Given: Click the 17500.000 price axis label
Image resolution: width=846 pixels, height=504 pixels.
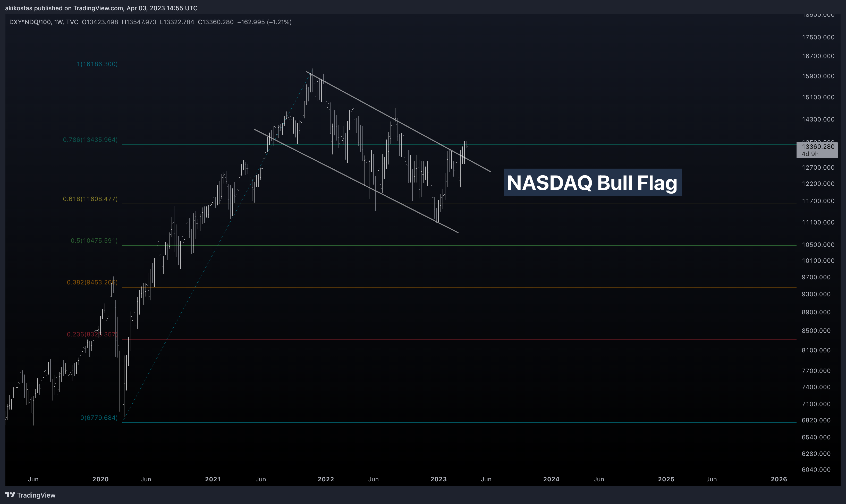Looking at the screenshot, I should click(818, 37).
